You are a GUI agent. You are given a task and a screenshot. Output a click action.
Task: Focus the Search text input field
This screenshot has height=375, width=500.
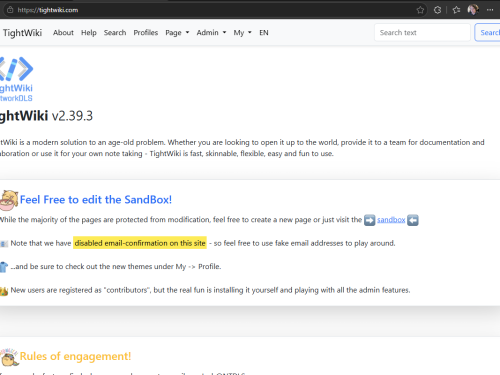(422, 33)
